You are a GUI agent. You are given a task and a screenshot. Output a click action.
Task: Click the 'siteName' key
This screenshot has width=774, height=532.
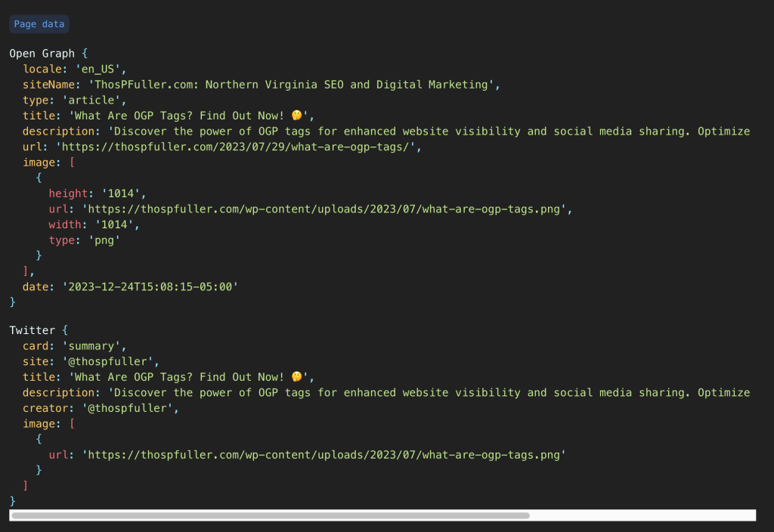tap(48, 85)
